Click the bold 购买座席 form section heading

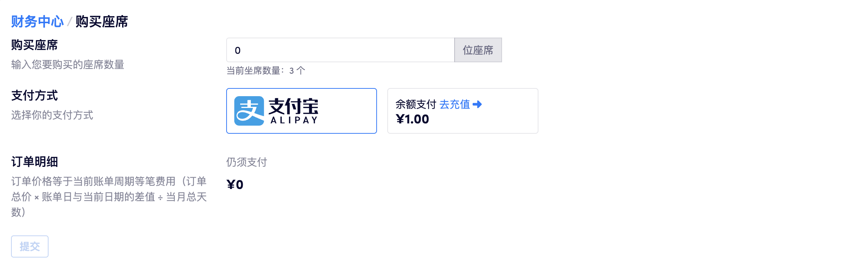pyautogui.click(x=35, y=45)
